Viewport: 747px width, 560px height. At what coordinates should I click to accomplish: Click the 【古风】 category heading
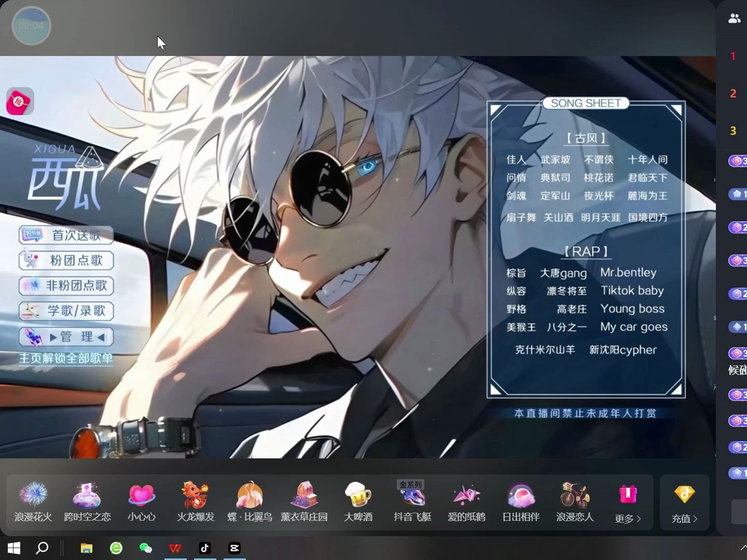(x=586, y=138)
